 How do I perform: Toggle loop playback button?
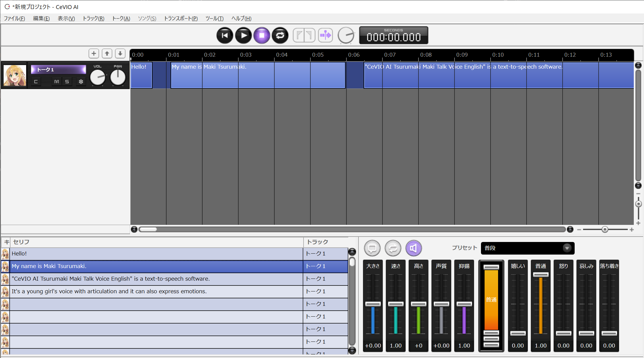[280, 35]
